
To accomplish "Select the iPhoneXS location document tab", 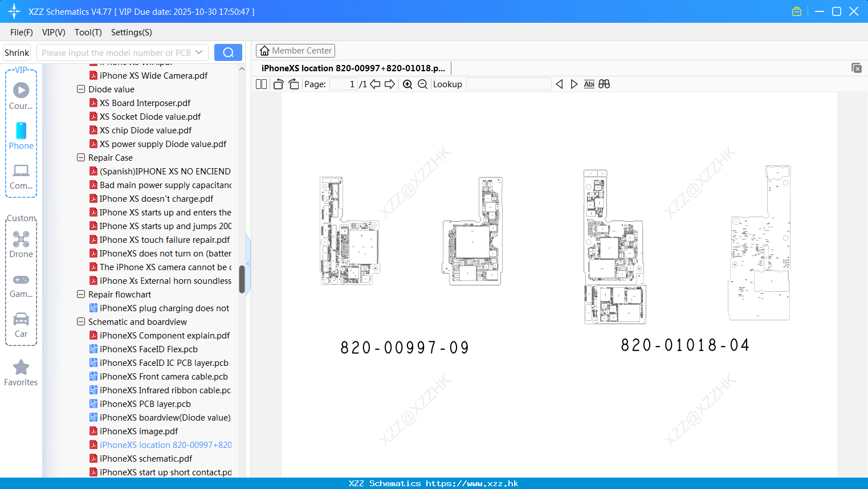I will (x=353, y=68).
